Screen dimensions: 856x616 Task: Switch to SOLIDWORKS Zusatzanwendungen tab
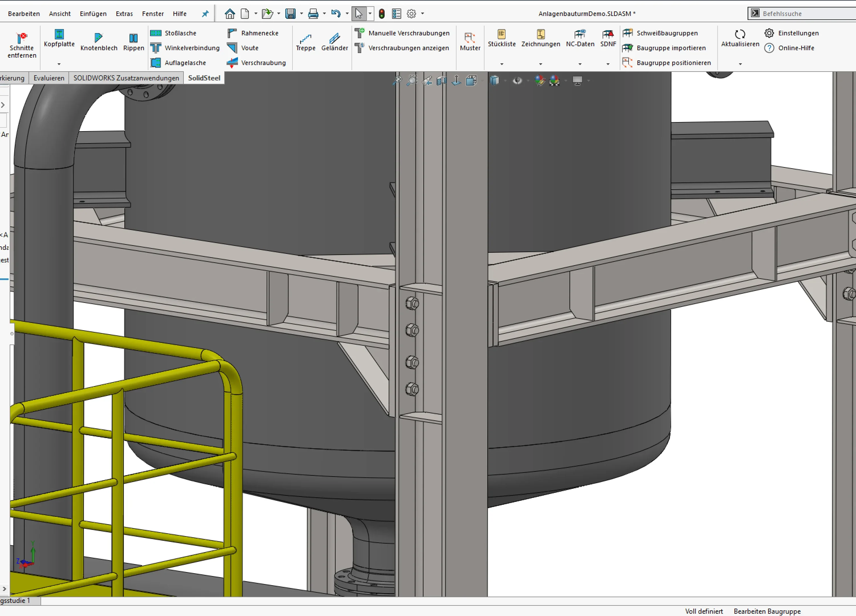pyautogui.click(x=126, y=78)
